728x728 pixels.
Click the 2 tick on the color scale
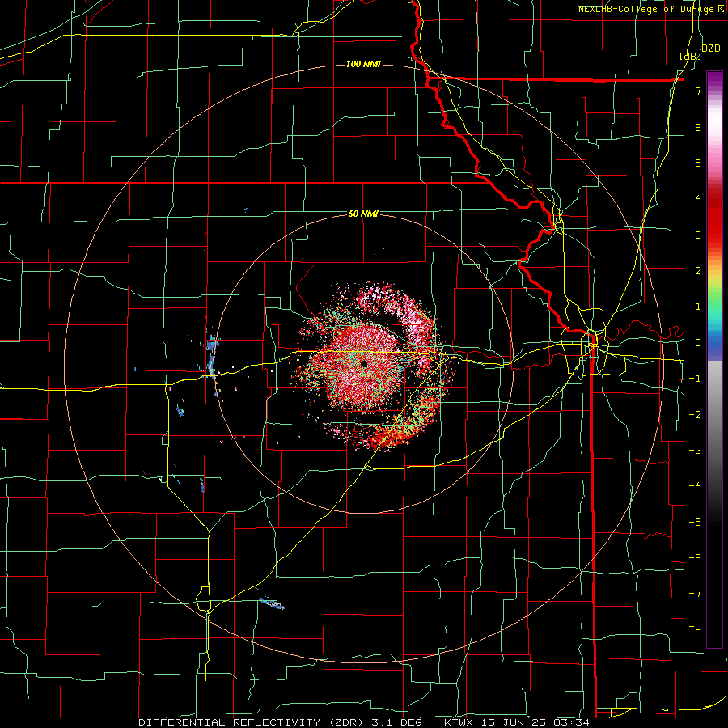pyautogui.click(x=698, y=271)
